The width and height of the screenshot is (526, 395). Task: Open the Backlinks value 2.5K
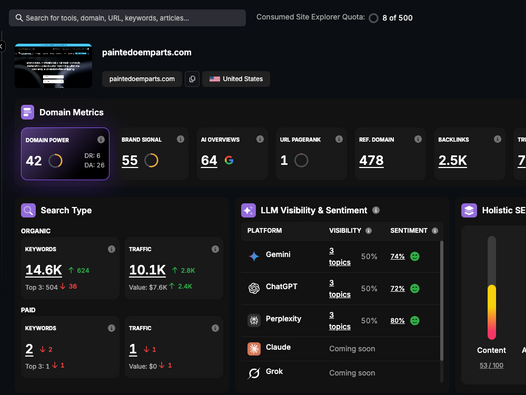tap(453, 160)
